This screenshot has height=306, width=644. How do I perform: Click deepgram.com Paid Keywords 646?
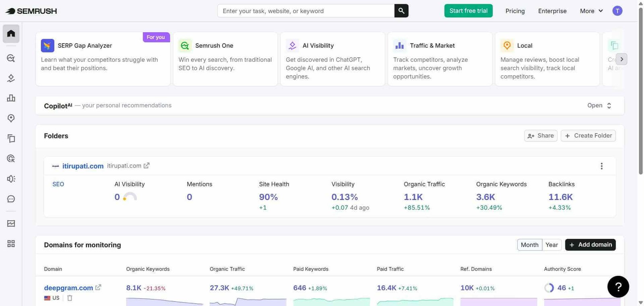coord(299,288)
